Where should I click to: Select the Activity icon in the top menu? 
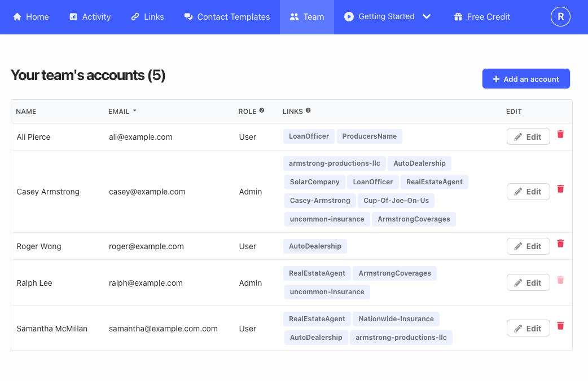pyautogui.click(x=72, y=16)
